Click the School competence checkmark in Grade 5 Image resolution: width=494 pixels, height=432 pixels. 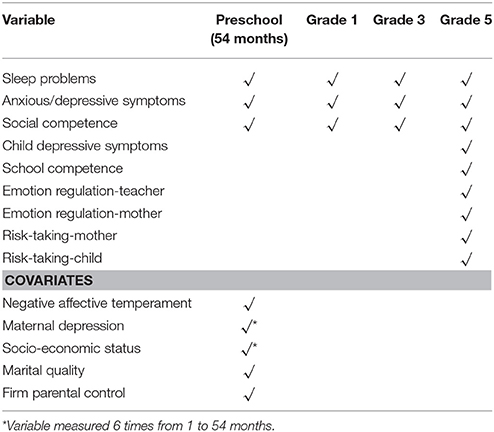coord(466,169)
